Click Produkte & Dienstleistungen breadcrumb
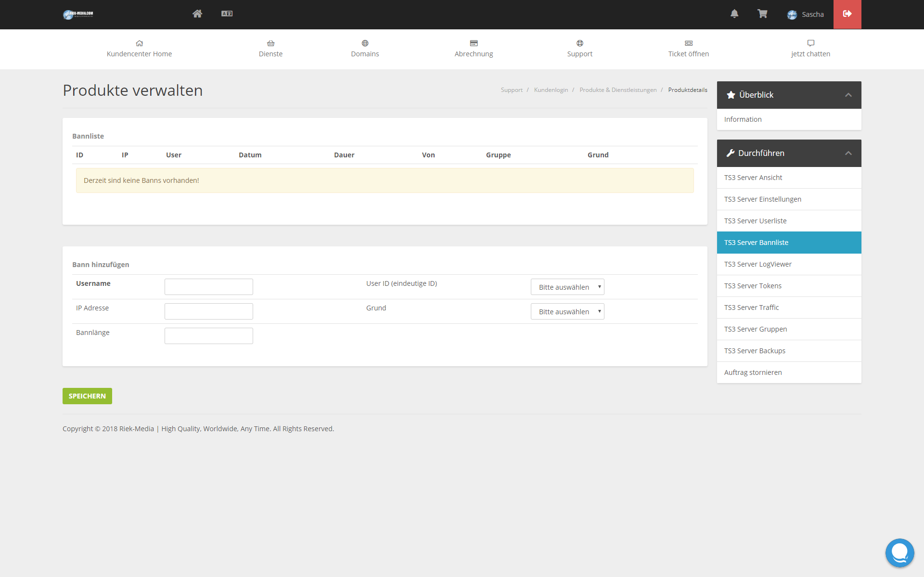Image resolution: width=924 pixels, height=577 pixels. pos(617,90)
